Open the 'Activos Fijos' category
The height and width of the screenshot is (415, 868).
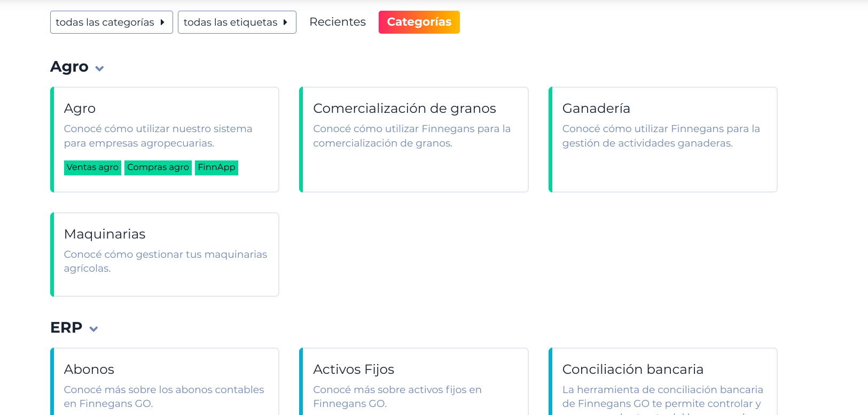354,370
